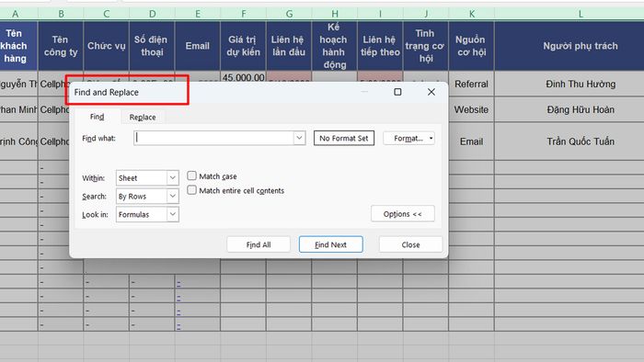Select column E header
Screen dimensions: 644x362
point(198,14)
